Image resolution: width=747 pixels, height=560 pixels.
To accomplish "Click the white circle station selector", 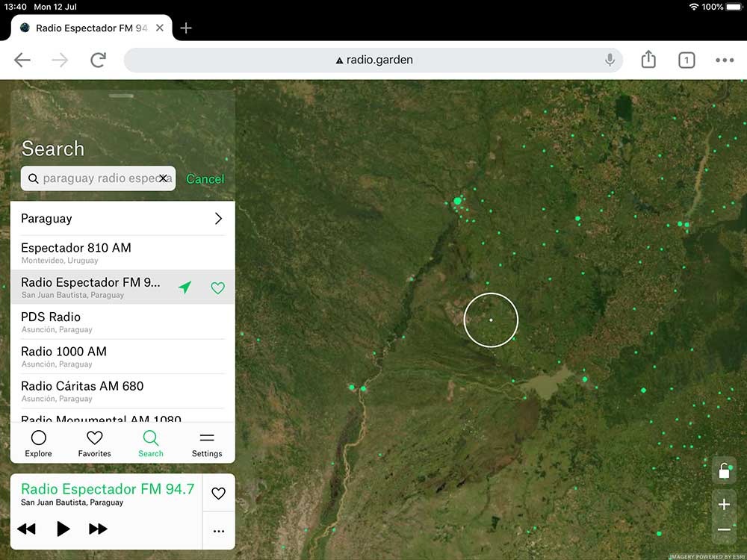I will click(x=491, y=320).
